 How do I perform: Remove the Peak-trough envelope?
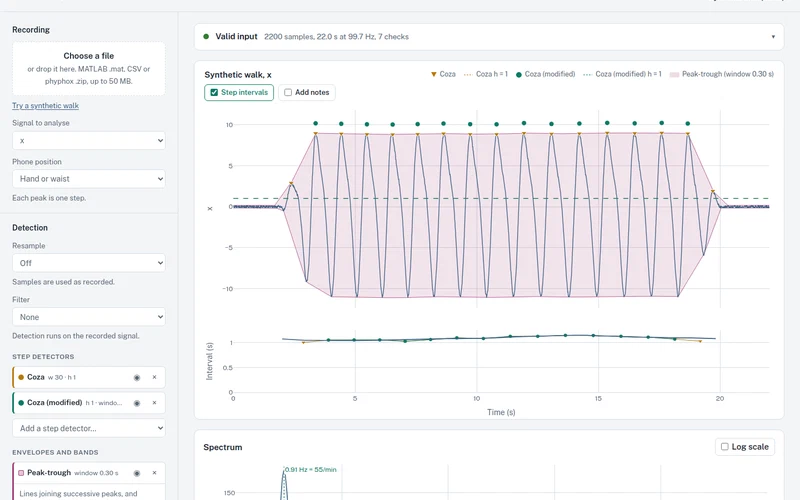click(155, 473)
